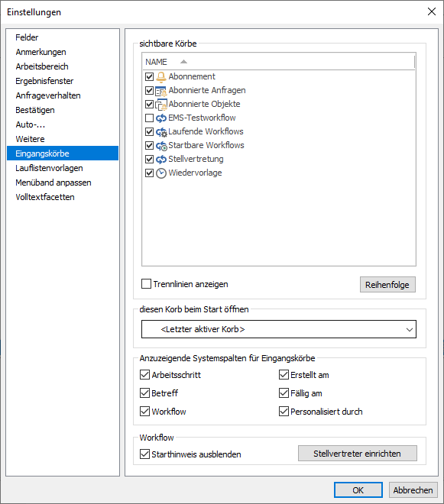The height and width of the screenshot is (504, 444).
Task: Close the Einstellungen dialog
Action: pos(432,12)
